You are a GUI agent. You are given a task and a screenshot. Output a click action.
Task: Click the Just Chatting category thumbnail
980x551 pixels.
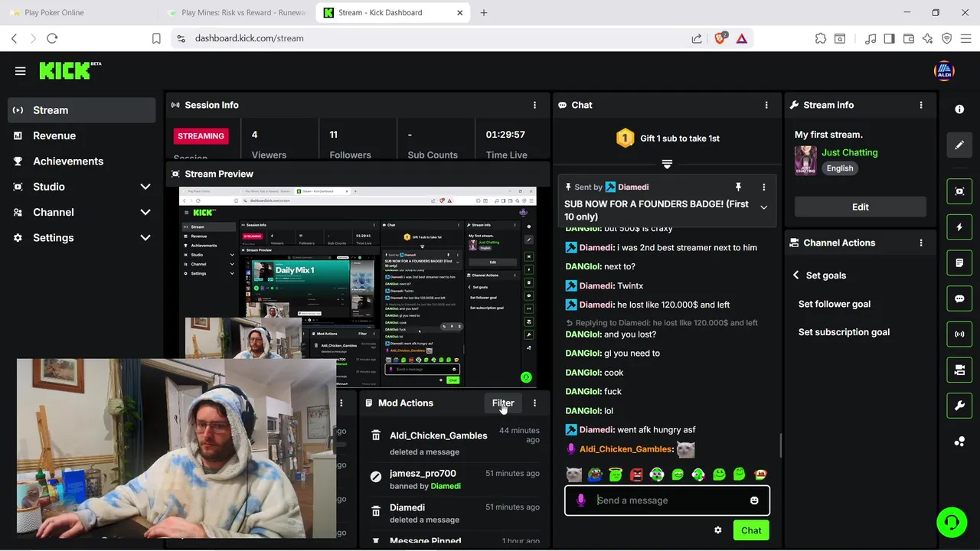pos(805,161)
